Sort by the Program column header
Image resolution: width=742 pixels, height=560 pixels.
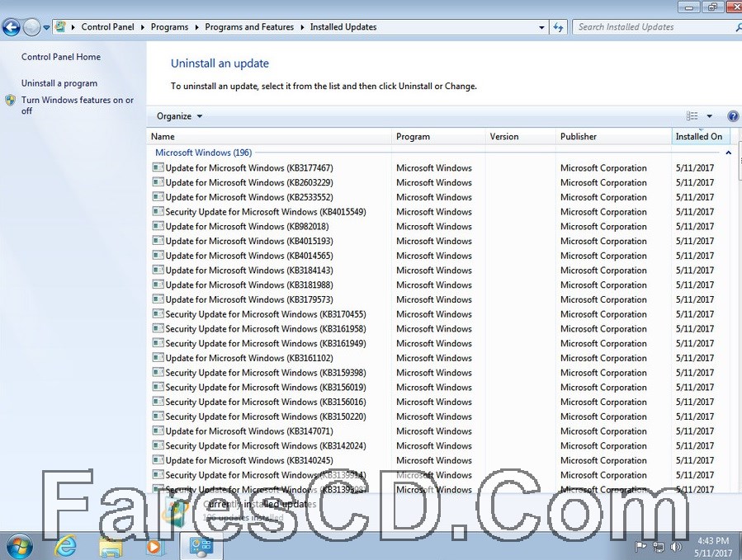pos(438,137)
